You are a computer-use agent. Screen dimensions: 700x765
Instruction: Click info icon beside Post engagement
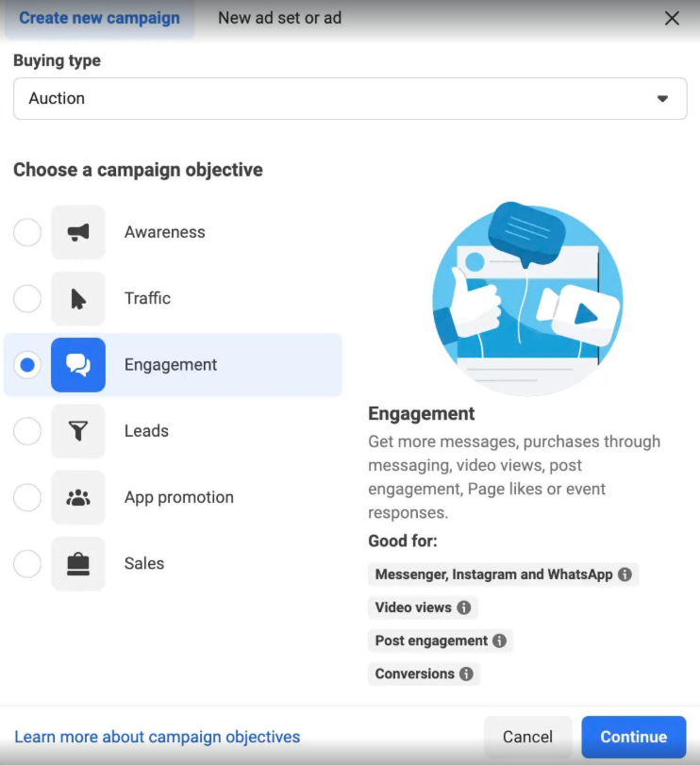coord(499,640)
